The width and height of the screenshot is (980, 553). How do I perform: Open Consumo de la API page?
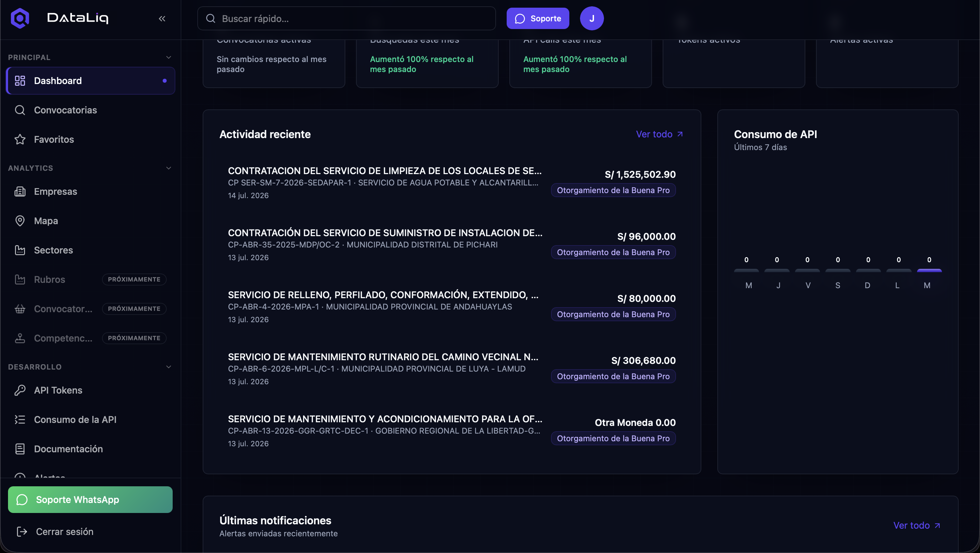pos(91,419)
